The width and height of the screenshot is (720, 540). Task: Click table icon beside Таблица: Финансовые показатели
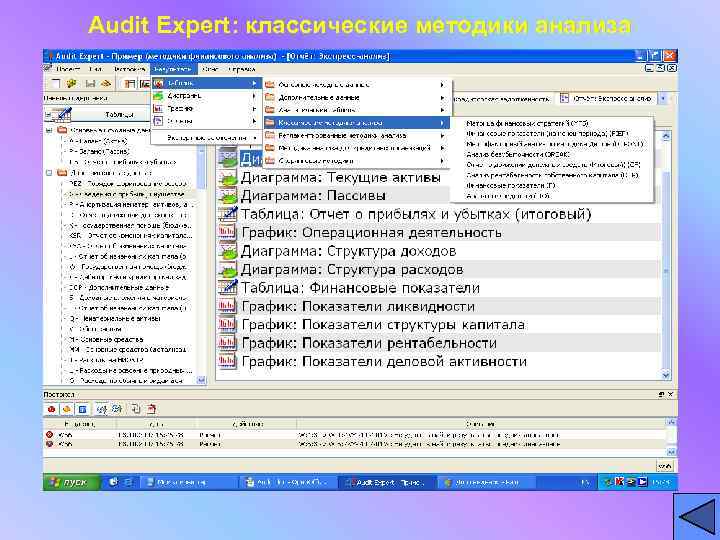pos(228,288)
